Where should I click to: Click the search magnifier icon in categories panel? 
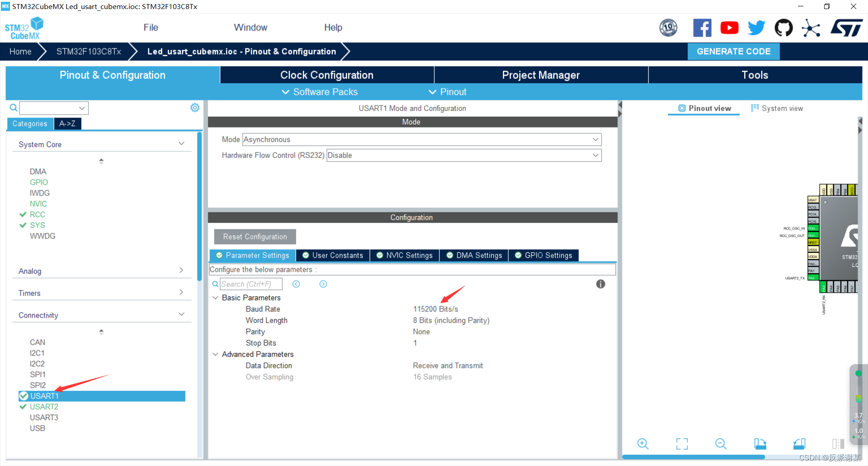click(14, 108)
